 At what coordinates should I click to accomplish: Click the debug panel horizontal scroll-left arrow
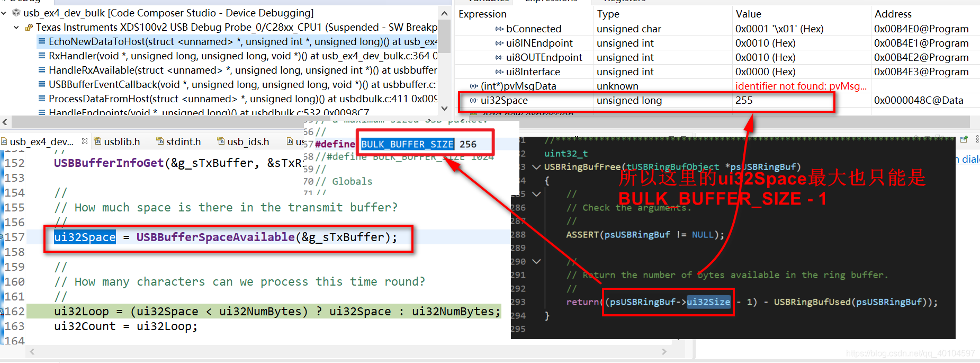click(x=5, y=121)
